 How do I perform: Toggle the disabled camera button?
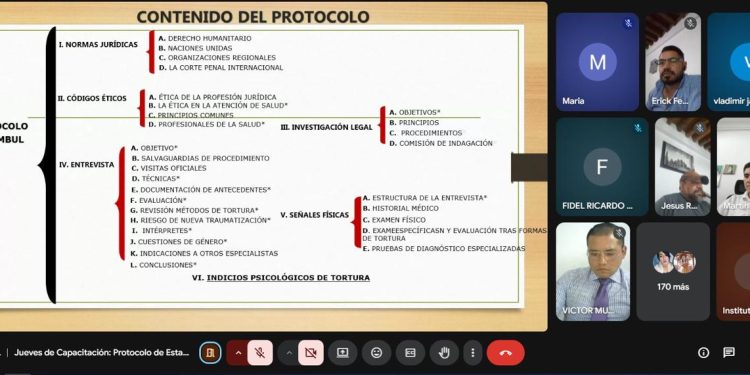pyautogui.click(x=311, y=353)
